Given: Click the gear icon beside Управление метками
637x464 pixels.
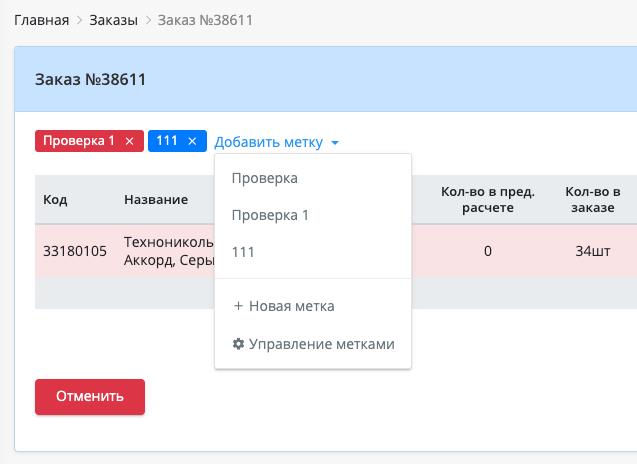Looking at the screenshot, I should point(238,344).
